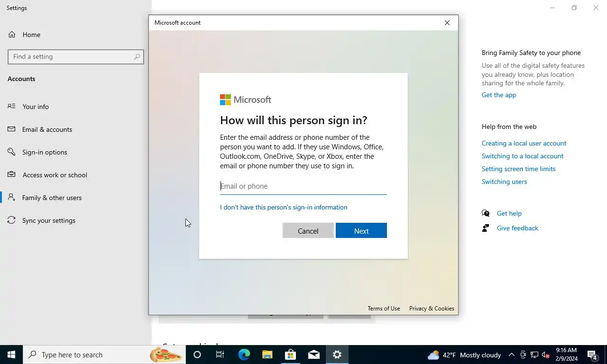Image resolution: width=607 pixels, height=364 pixels.
Task: Click Type here to search taskbar box
Action: coord(104,355)
